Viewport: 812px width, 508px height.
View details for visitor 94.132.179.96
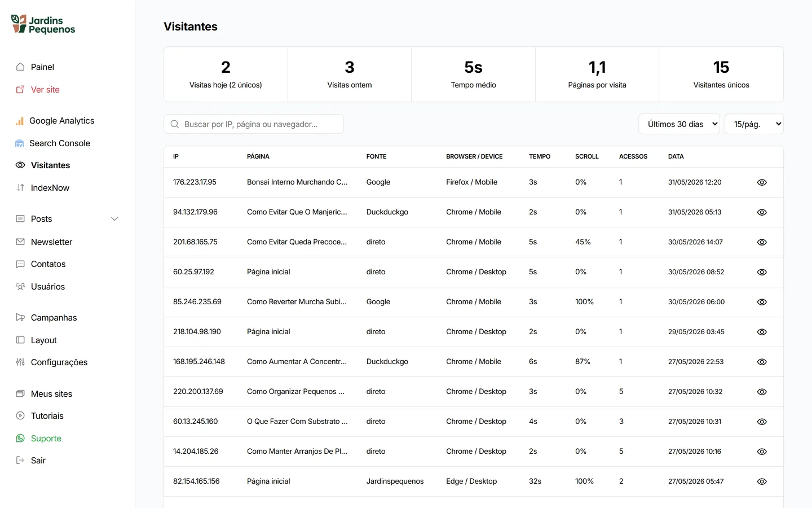pos(762,212)
